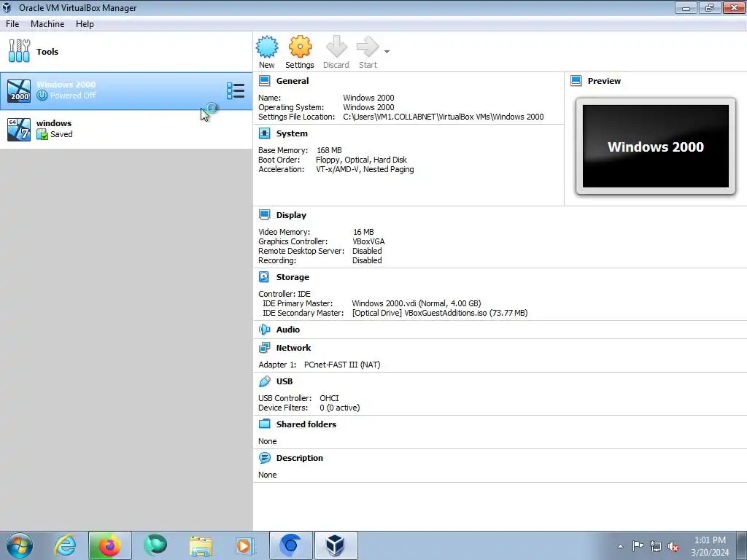The height and width of the screenshot is (560, 747).
Task: Click the General section icon
Action: pos(264,80)
